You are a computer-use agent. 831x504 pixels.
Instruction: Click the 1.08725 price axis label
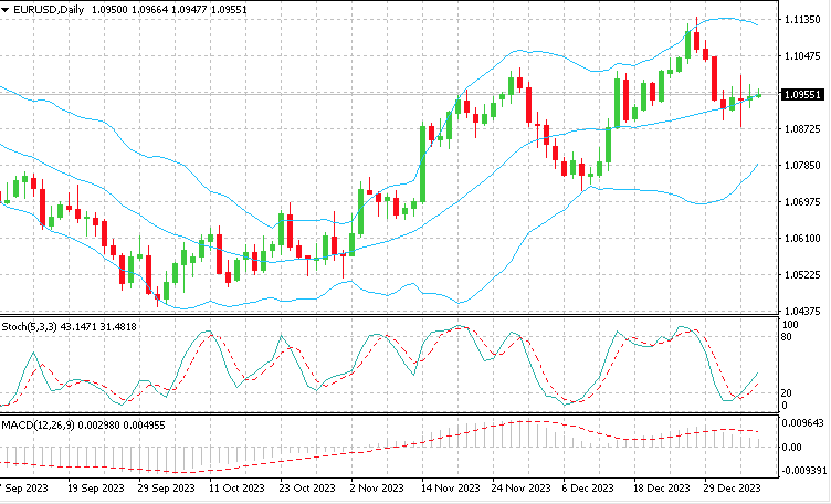click(802, 129)
